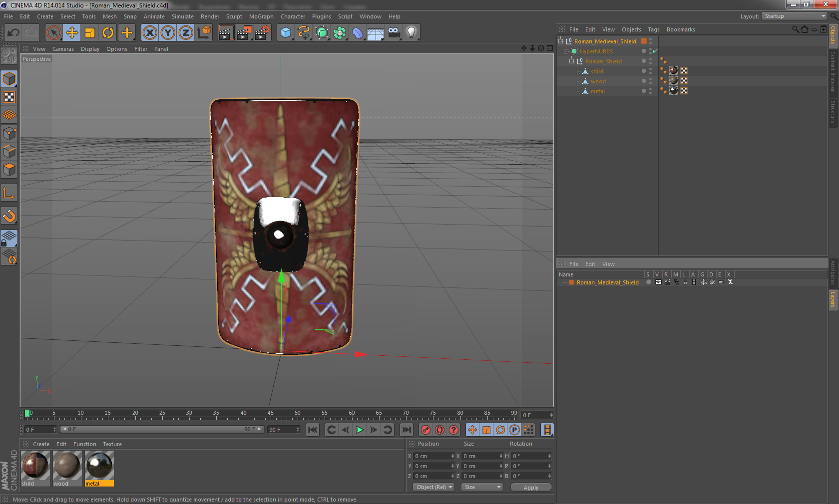839x504 pixels.
Task: Toggle HyperNURBS green enable checkmark
Action: pyautogui.click(x=655, y=51)
